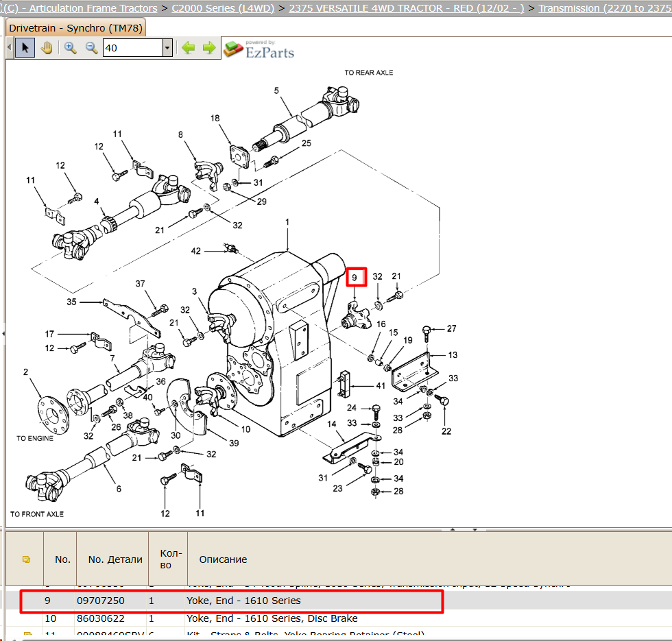Click callout 8 yoke label
This screenshot has height=641, width=672.
pos(180,134)
